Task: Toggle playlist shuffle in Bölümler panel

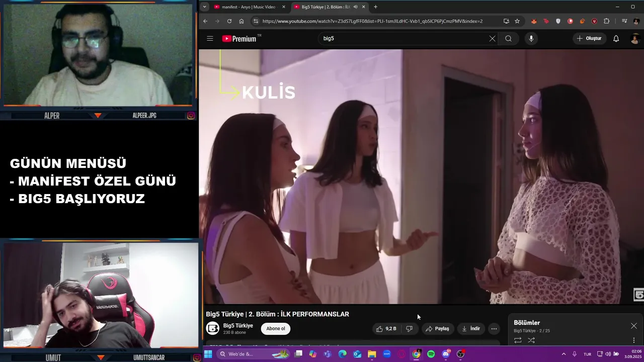Action: click(x=531, y=340)
